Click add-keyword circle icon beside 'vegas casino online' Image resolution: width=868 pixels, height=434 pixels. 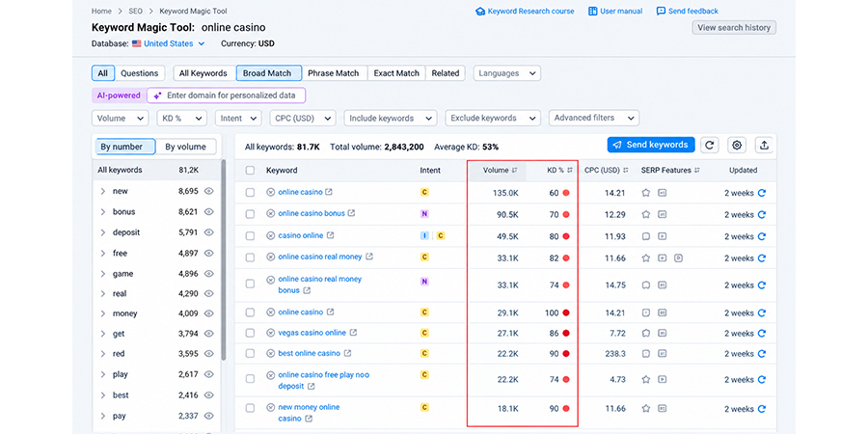[x=271, y=334]
